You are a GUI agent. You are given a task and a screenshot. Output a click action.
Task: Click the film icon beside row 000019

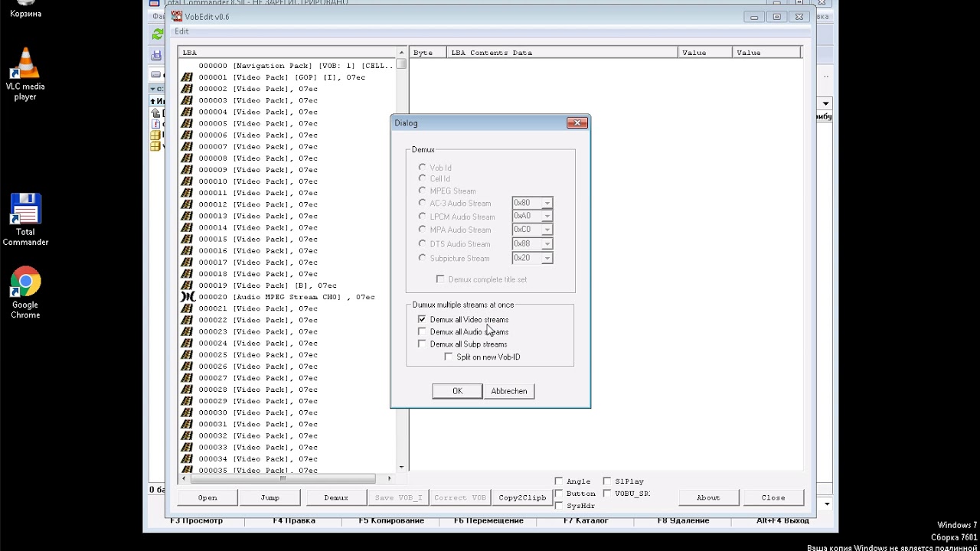(x=187, y=285)
